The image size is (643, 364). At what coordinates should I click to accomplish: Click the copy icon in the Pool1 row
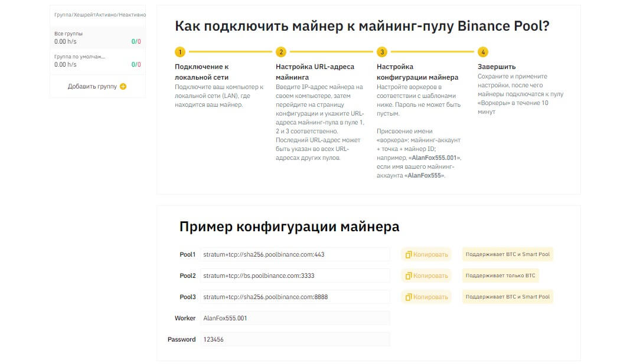tap(407, 255)
